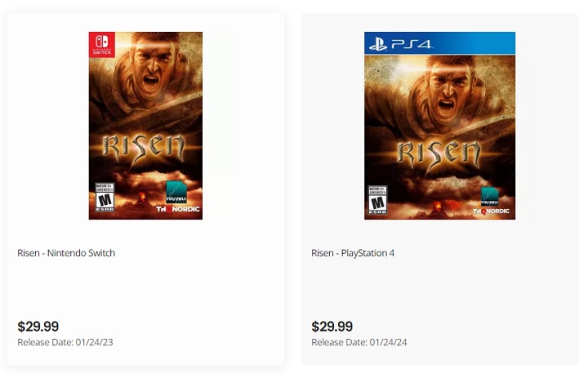The image size is (588, 378).
Task: Click the Nintendo Switch logo on the cover
Action: 102,45
